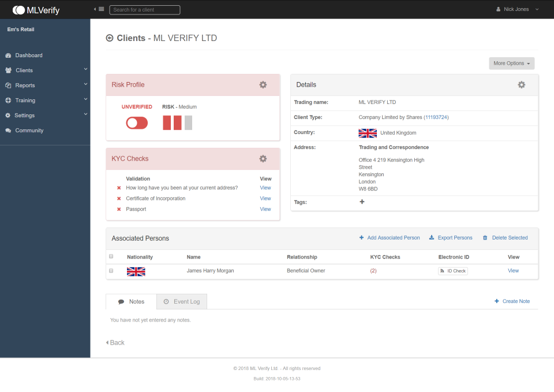Click the user icon next to Nick Jones

pos(497,9)
